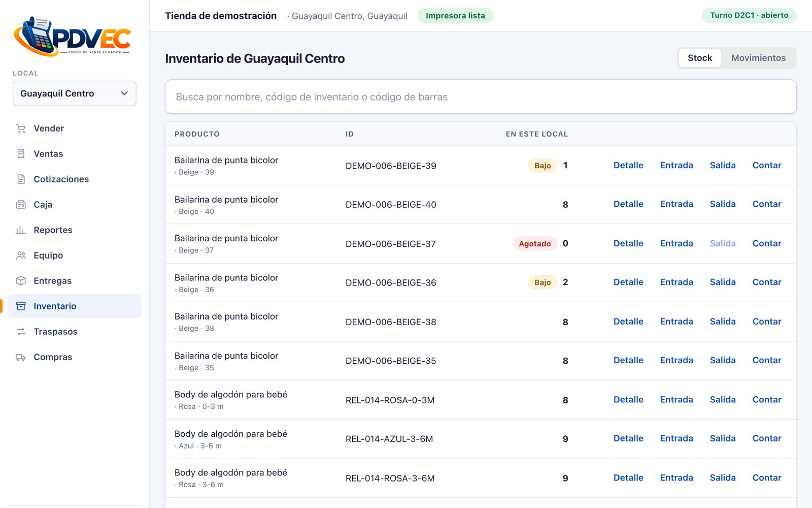Click Salida for REL-014-AZUL-3-6M
Viewport: 812px width, 508px height.
(723, 438)
